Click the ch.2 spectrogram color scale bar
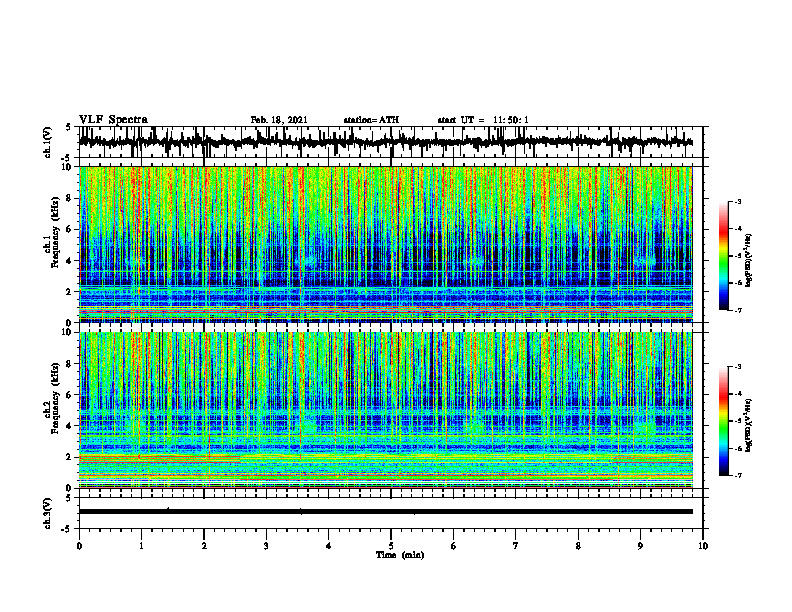This screenshot has width=792, height=612. [724, 421]
